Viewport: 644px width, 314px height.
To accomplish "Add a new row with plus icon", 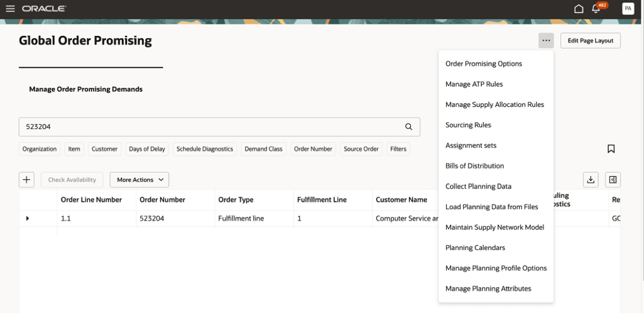I will [26, 180].
